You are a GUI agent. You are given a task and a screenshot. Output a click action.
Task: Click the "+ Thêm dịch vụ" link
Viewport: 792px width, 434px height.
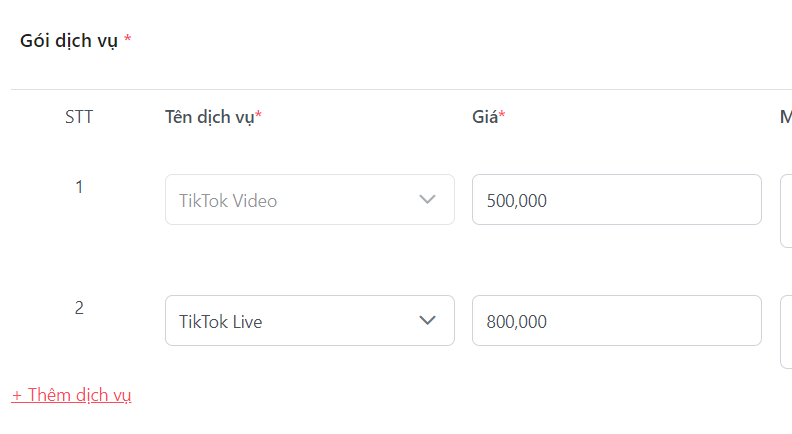point(72,395)
